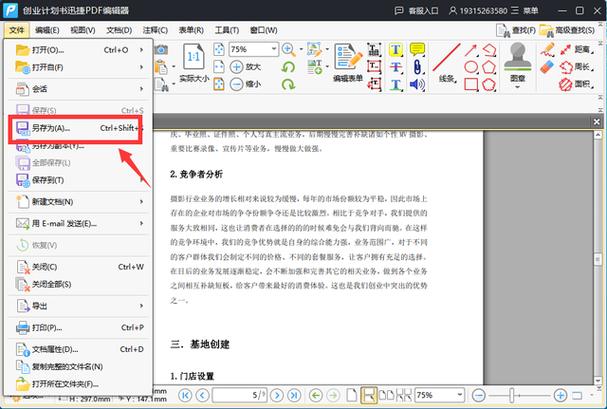Open the Edit (编辑) menu
This screenshot has width=607, height=409.
point(47,30)
